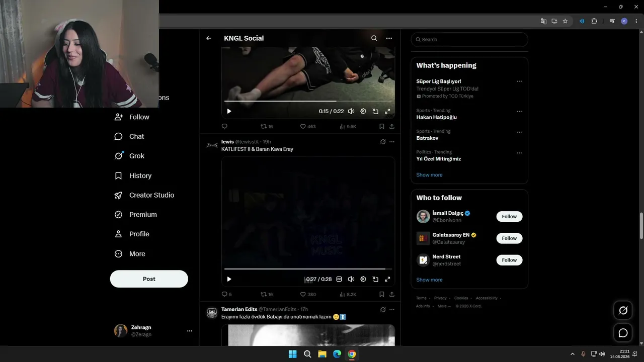Open the floating messages button
The width and height of the screenshot is (644, 362).
pyautogui.click(x=623, y=333)
